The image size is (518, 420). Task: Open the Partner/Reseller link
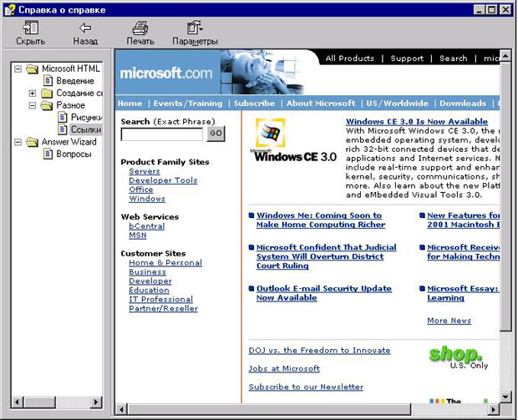(163, 309)
